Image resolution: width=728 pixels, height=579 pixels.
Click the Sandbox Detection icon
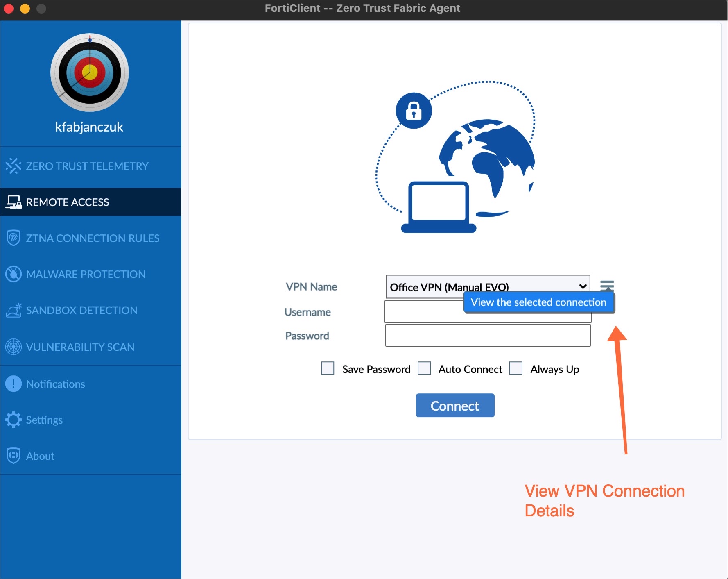pyautogui.click(x=14, y=310)
